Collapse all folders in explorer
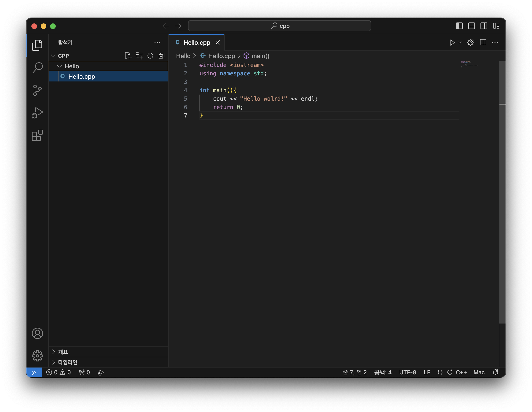 162,56
